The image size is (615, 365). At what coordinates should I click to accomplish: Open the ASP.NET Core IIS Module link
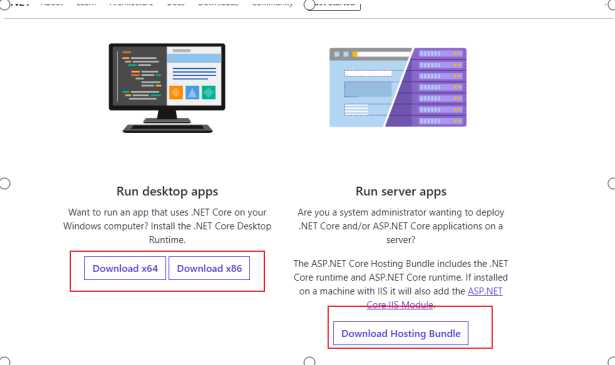pos(485,291)
